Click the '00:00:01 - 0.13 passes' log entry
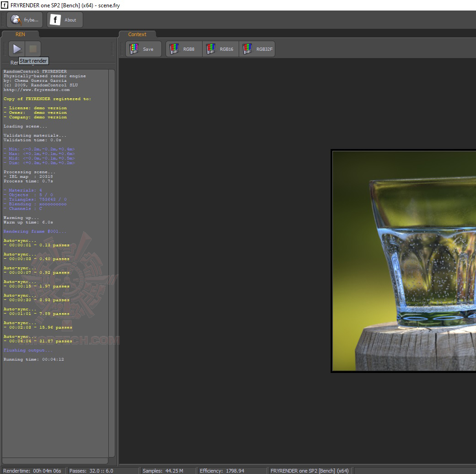This screenshot has width=476, height=474. (37, 245)
